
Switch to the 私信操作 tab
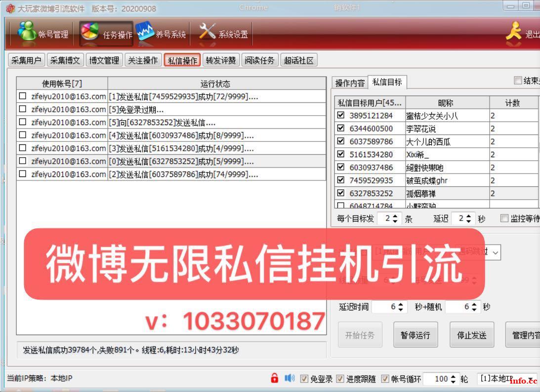pyautogui.click(x=182, y=60)
